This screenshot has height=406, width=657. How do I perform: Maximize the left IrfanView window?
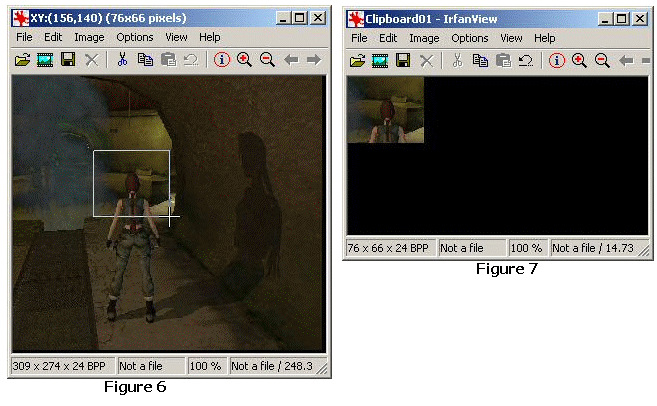(x=299, y=18)
